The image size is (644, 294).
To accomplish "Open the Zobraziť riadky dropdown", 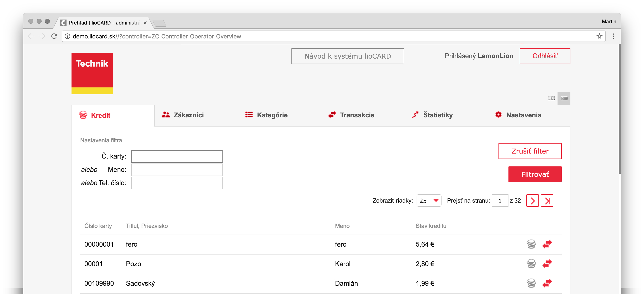I will [429, 201].
